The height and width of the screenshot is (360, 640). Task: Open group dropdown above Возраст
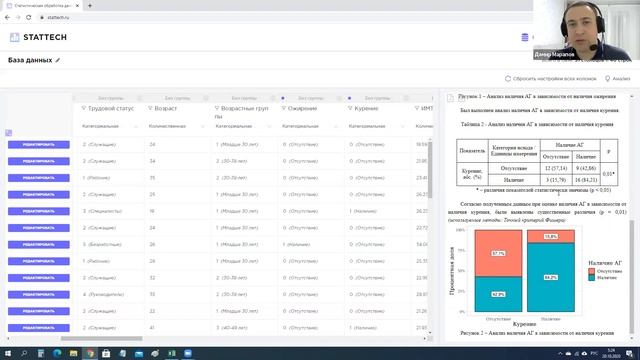tap(177, 98)
